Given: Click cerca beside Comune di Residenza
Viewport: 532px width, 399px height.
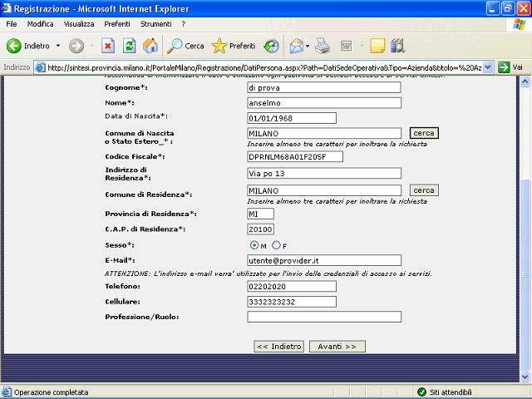Looking at the screenshot, I should (x=424, y=190).
